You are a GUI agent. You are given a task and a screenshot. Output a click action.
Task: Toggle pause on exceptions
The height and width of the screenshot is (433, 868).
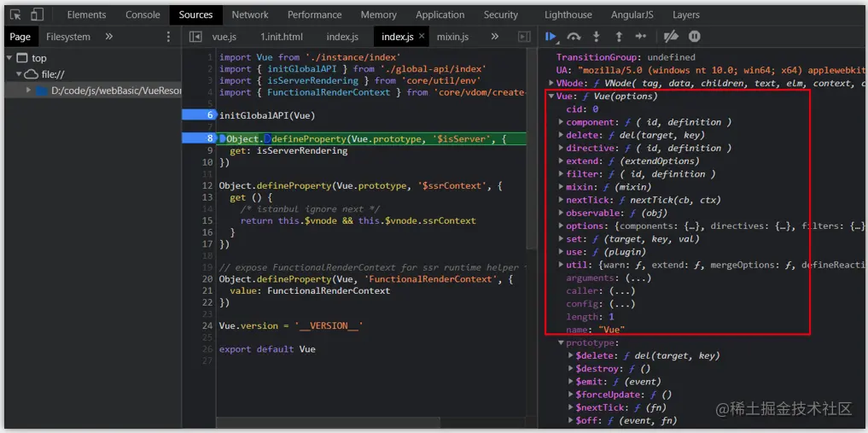[694, 37]
